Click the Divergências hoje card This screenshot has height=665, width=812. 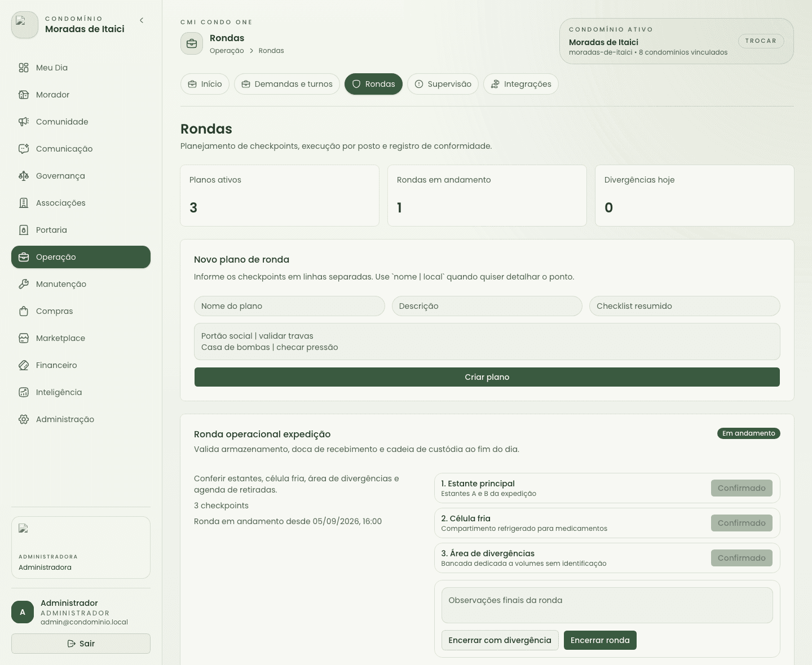[695, 196]
